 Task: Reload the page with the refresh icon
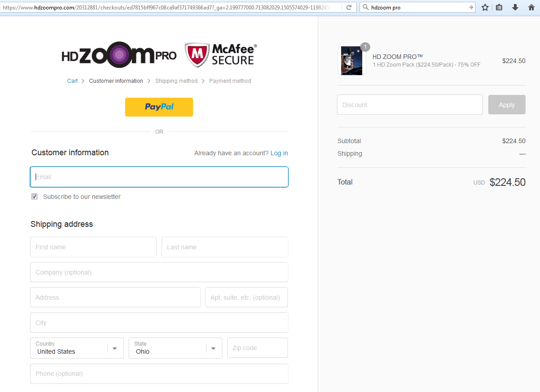tap(349, 7)
